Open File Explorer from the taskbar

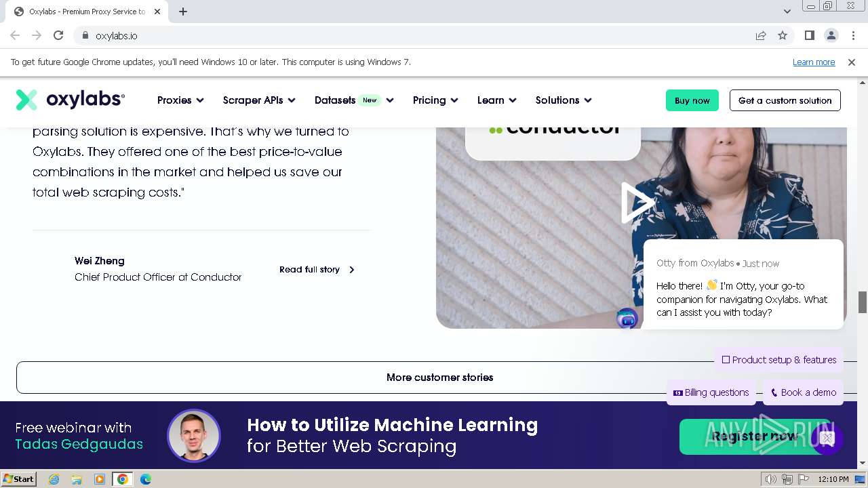(77, 479)
